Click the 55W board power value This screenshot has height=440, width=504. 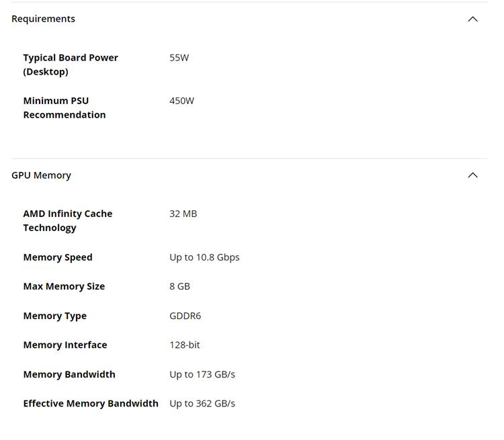[x=179, y=58]
